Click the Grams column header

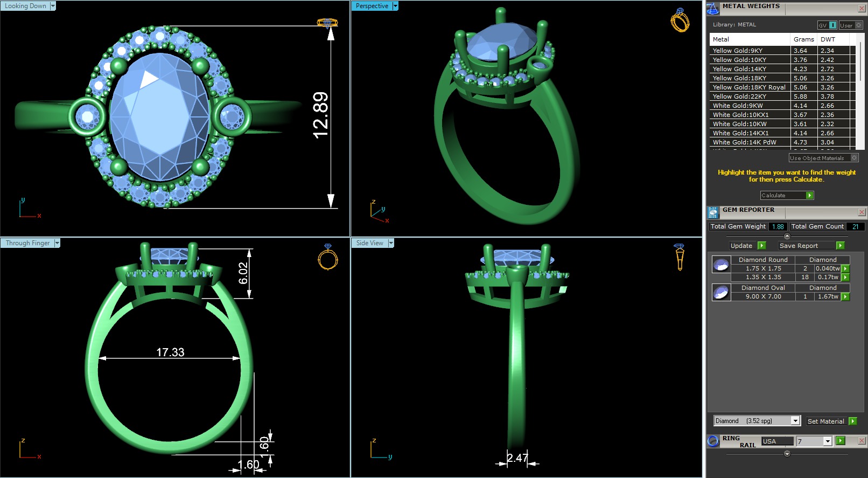coord(804,39)
